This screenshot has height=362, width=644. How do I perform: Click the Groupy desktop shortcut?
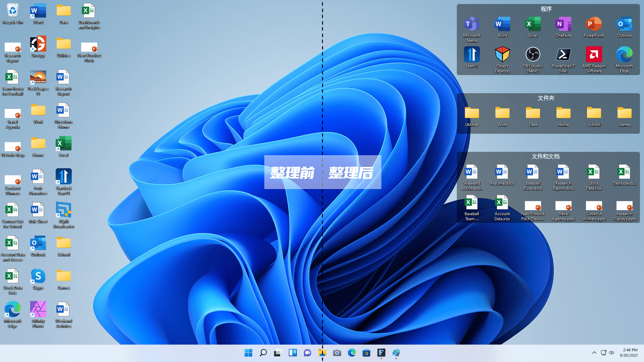click(38, 44)
